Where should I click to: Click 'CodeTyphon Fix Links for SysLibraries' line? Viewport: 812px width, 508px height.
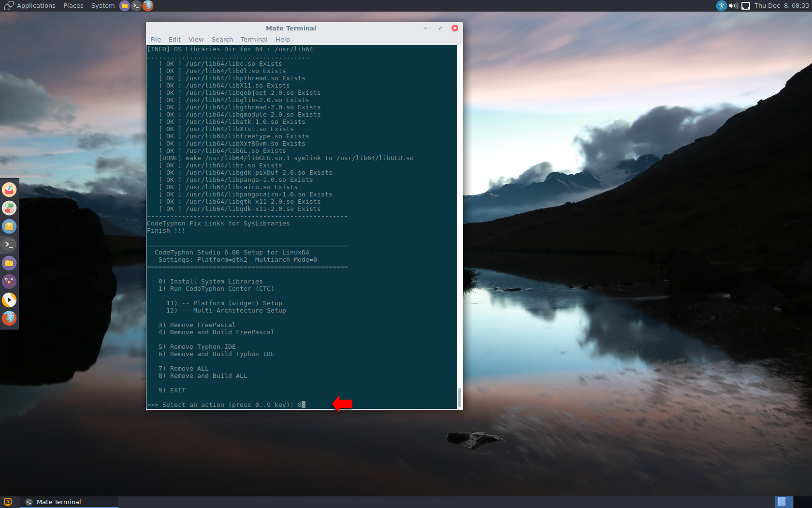218,224
